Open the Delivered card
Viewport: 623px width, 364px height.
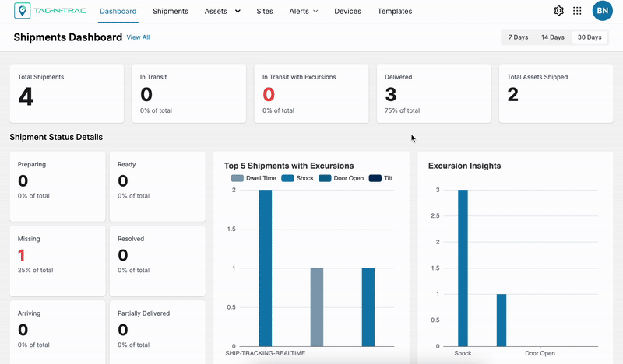434,93
